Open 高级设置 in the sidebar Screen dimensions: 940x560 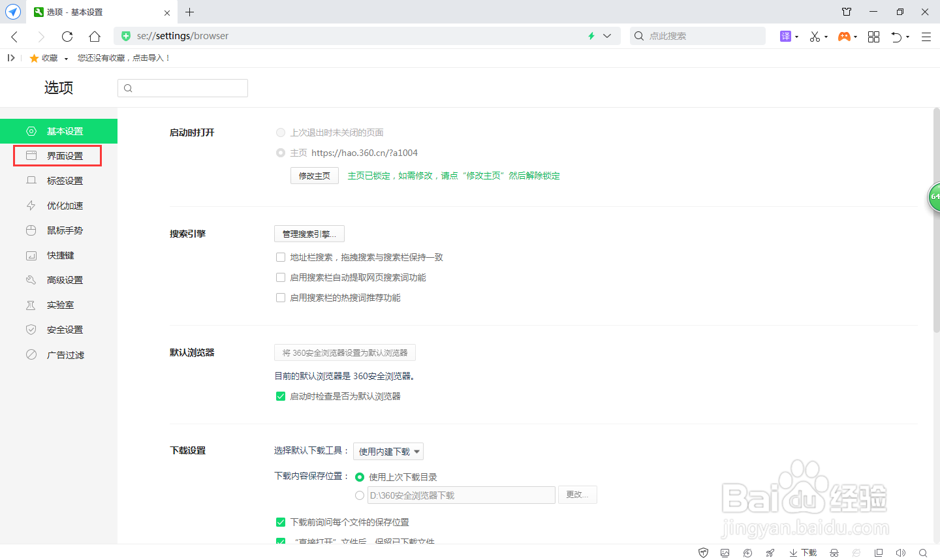59,280
